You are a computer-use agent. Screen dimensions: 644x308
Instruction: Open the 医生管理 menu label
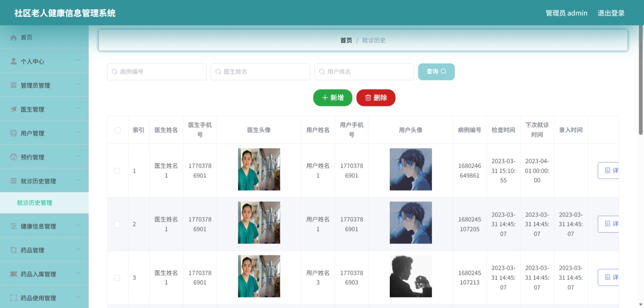coord(33,109)
